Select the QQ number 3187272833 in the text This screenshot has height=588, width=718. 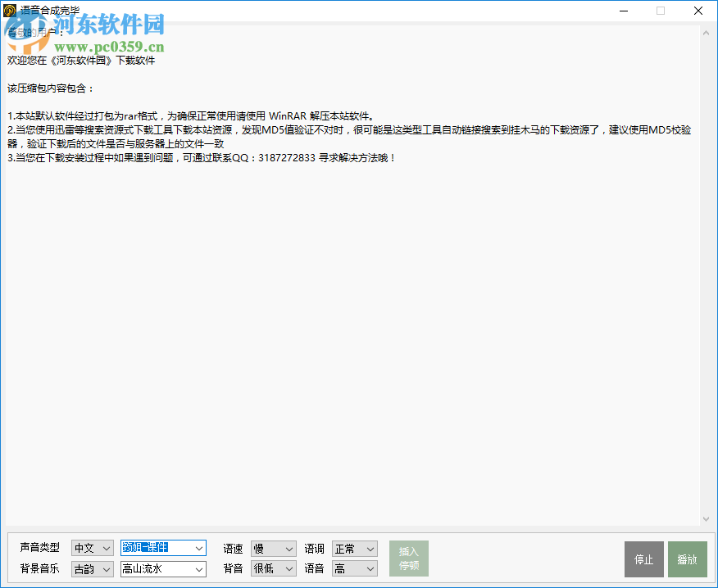click(x=286, y=157)
